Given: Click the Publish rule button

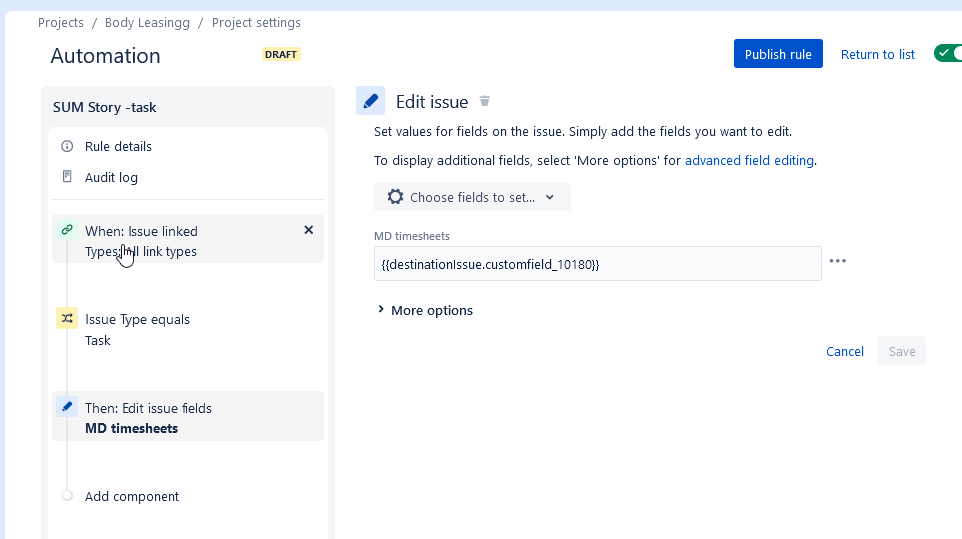Looking at the screenshot, I should (x=778, y=54).
